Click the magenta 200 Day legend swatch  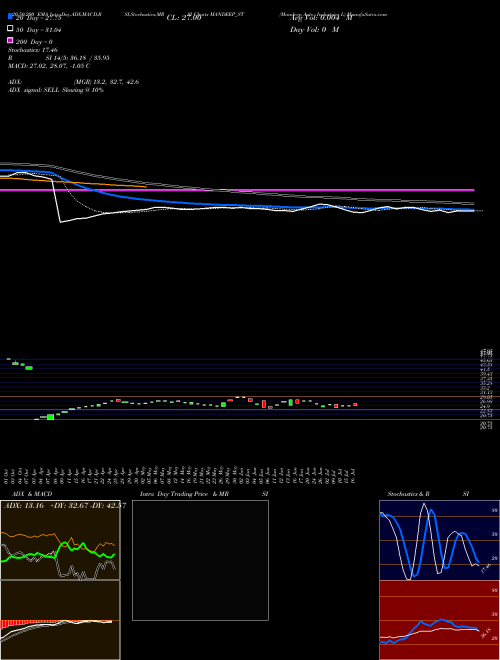10,40
